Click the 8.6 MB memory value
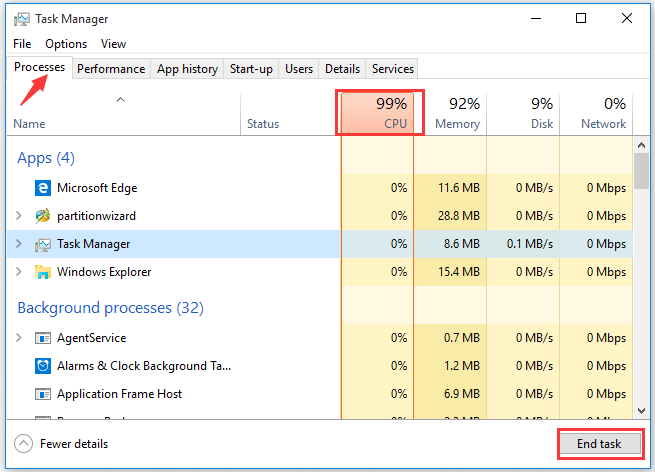Screen dimensions: 655x472 pyautogui.click(x=462, y=244)
